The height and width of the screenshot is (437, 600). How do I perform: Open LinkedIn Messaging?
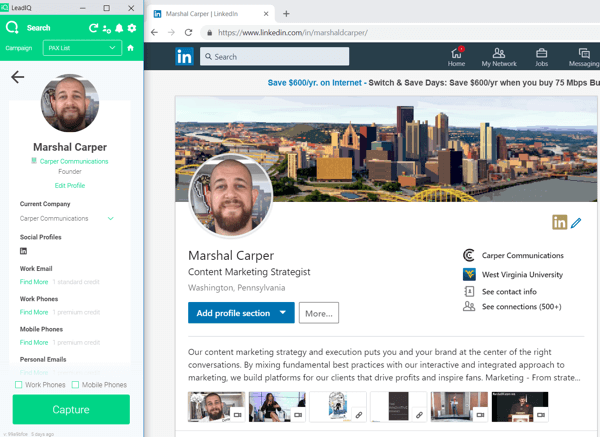pos(584,57)
